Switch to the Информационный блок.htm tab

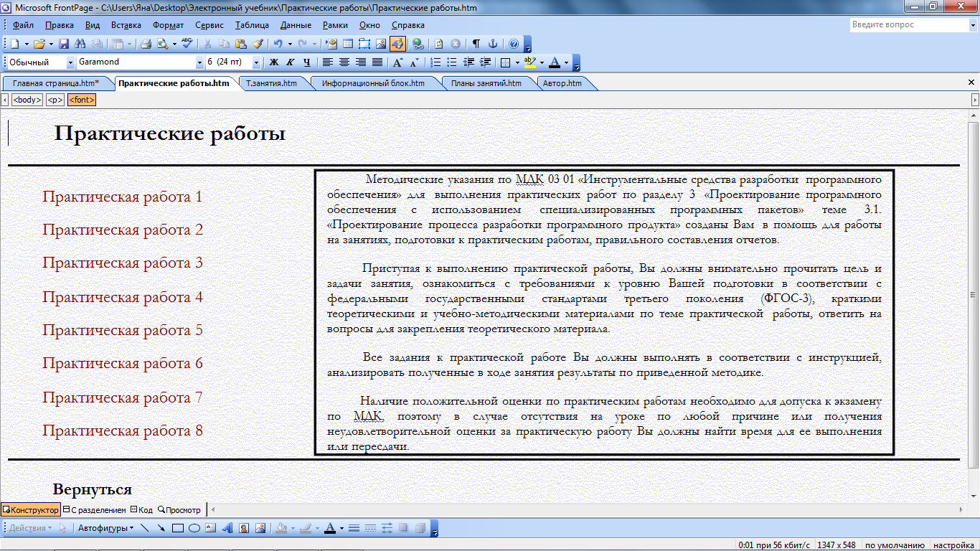(x=373, y=83)
